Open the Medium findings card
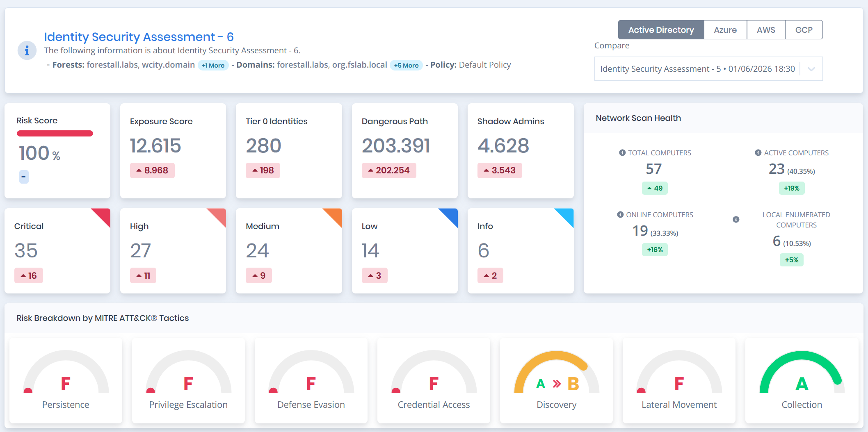The image size is (868, 432). pyautogui.click(x=289, y=251)
